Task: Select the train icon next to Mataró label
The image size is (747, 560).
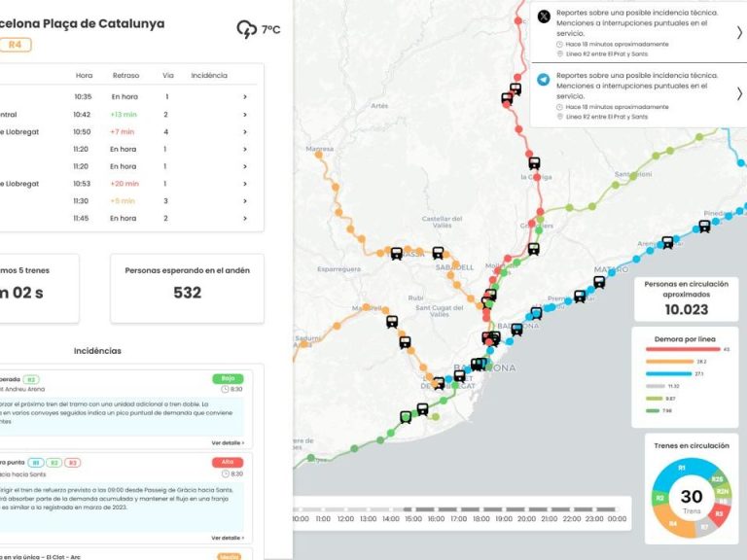Action: point(599,282)
